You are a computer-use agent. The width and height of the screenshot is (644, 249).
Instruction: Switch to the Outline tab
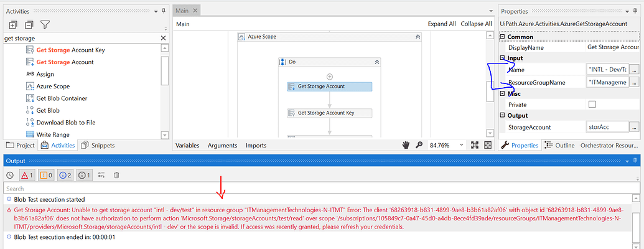point(559,145)
